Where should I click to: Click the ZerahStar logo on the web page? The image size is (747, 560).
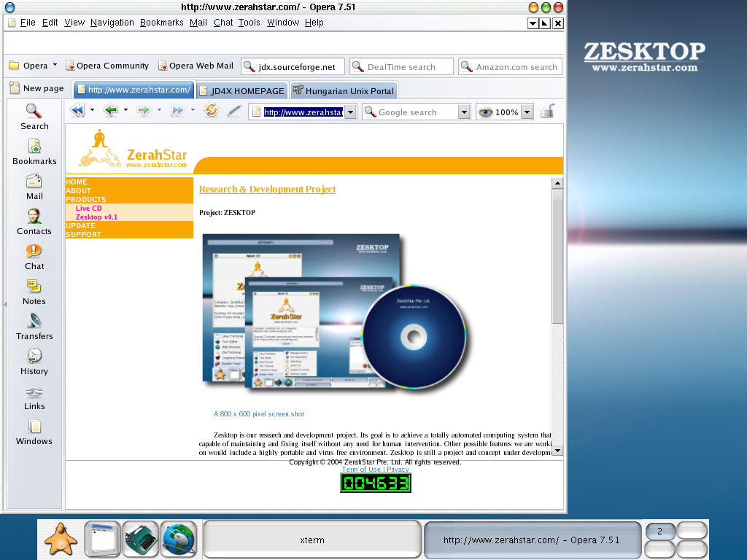tap(133, 149)
